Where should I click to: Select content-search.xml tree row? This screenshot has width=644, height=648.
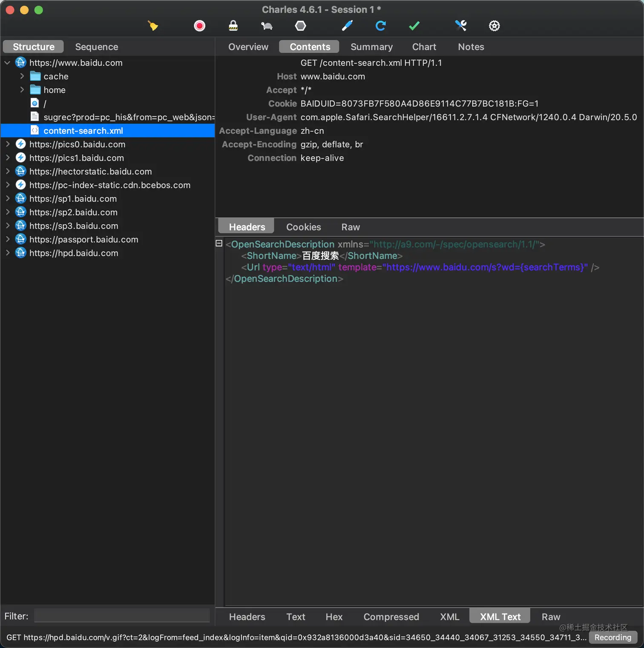[108, 131]
